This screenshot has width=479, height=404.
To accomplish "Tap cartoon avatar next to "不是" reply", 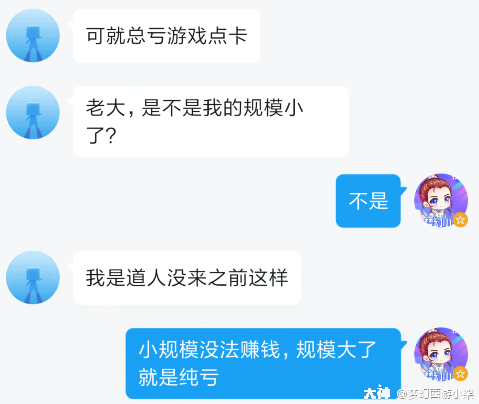I will [441, 200].
